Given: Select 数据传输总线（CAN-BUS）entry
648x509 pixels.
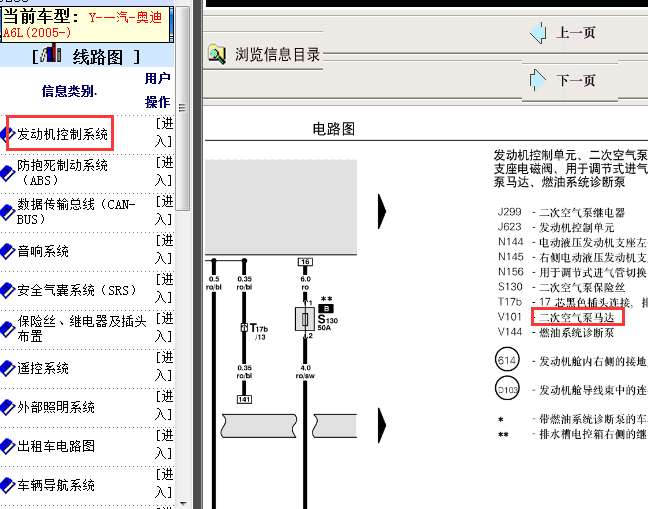Looking at the screenshot, I should (x=76, y=212).
